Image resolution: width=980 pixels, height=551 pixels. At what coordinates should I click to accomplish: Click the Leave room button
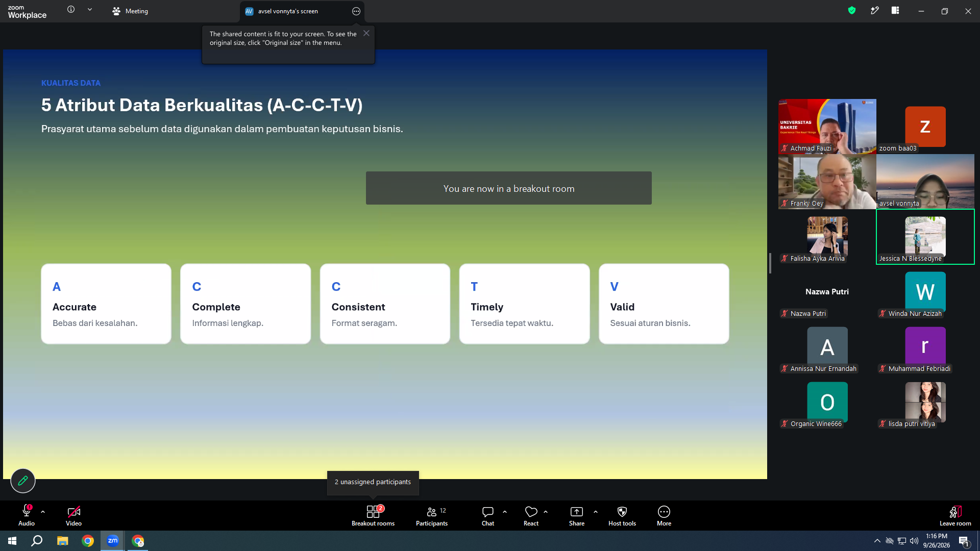[955, 515]
